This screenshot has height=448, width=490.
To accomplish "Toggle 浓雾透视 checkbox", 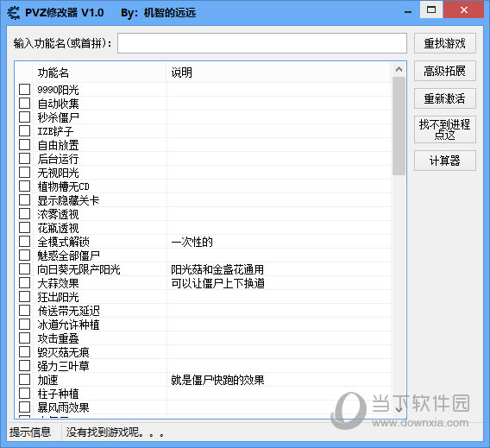I will (x=24, y=214).
